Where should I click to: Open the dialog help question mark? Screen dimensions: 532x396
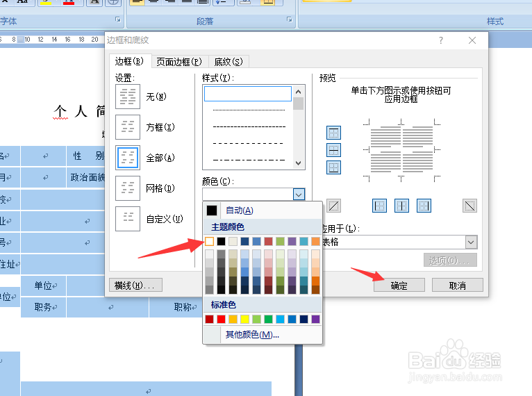tap(441, 40)
